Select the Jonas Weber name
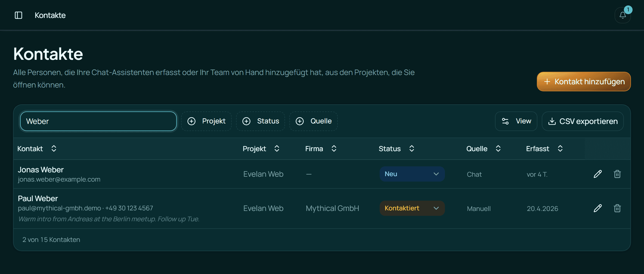This screenshot has height=274, width=644. [x=41, y=170]
